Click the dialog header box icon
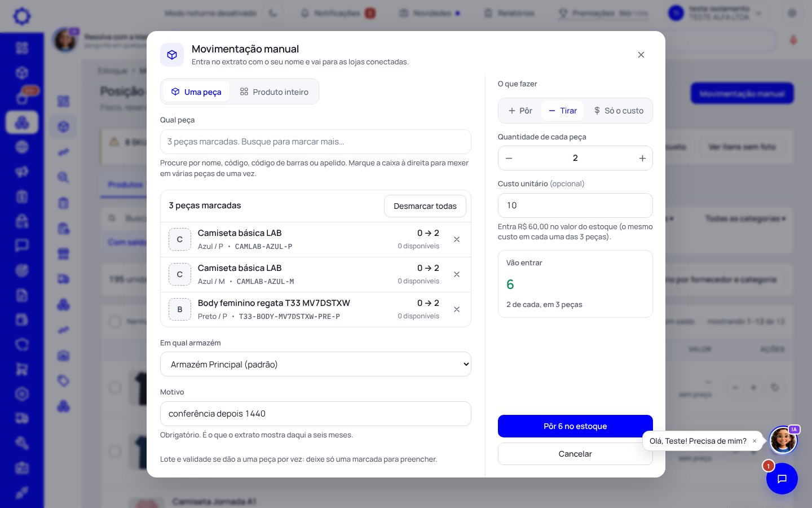 (x=172, y=55)
